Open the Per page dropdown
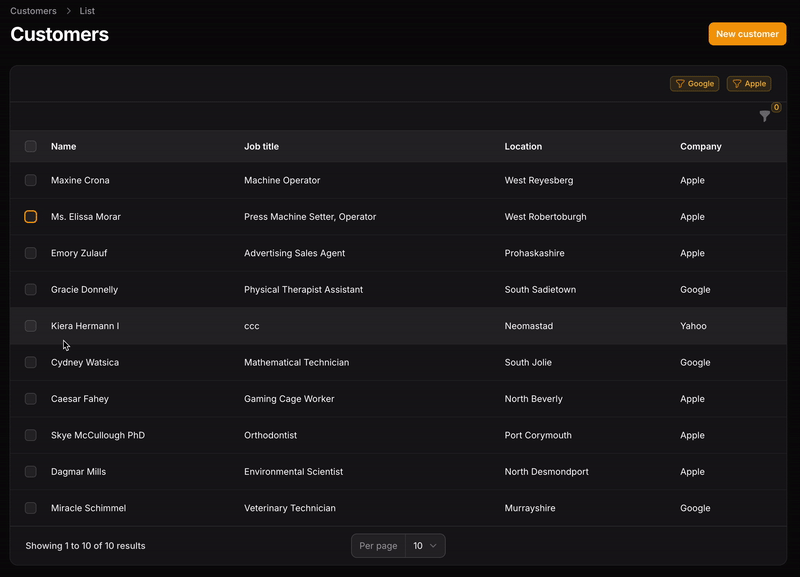Screen dimensions: 800x577 (x=425, y=546)
